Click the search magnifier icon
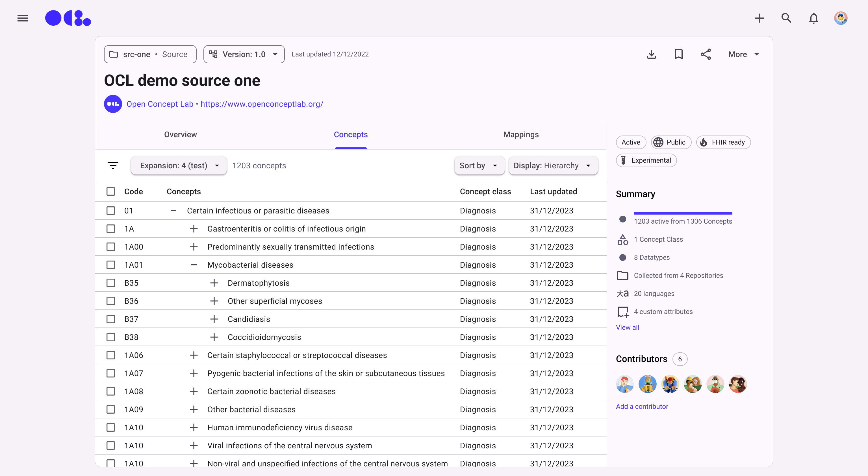 tap(786, 18)
